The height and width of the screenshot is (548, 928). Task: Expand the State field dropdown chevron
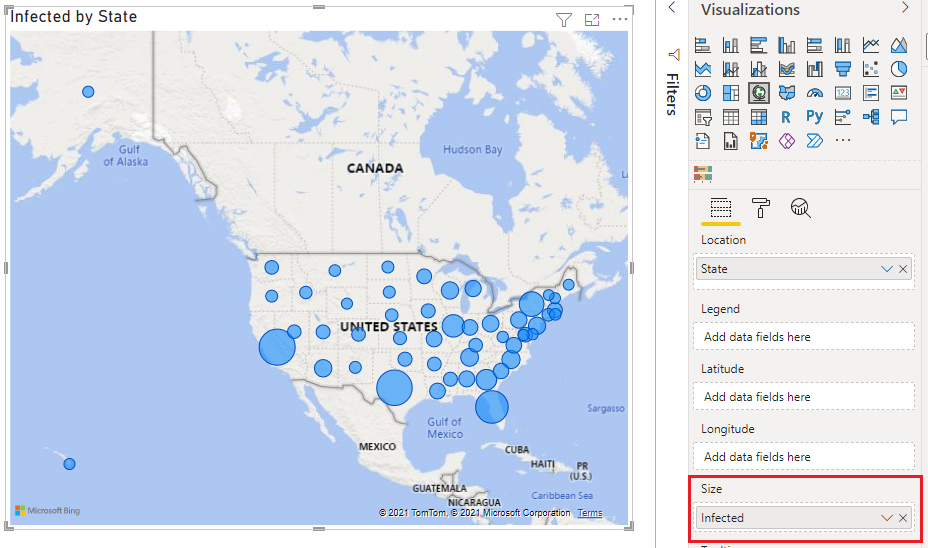886,269
